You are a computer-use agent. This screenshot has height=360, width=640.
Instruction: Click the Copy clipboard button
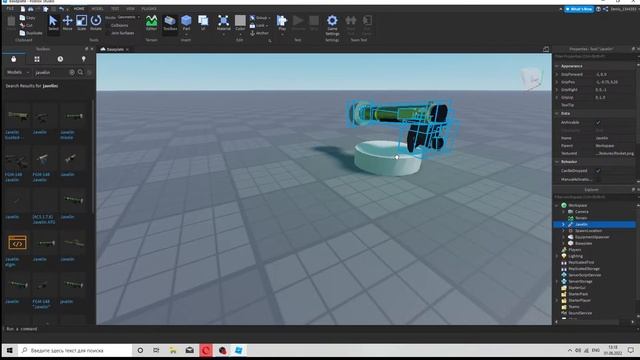[x=27, y=18]
